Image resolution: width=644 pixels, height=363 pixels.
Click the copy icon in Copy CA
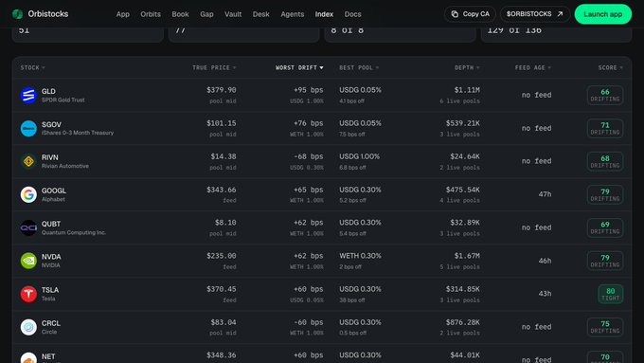pyautogui.click(x=455, y=14)
